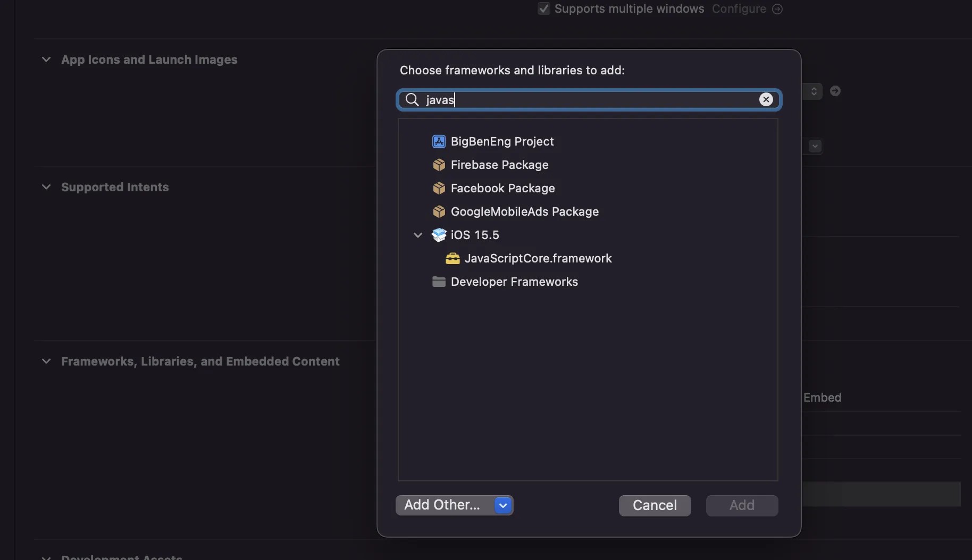Click the GoogleMobileAds Package box icon

pos(439,211)
